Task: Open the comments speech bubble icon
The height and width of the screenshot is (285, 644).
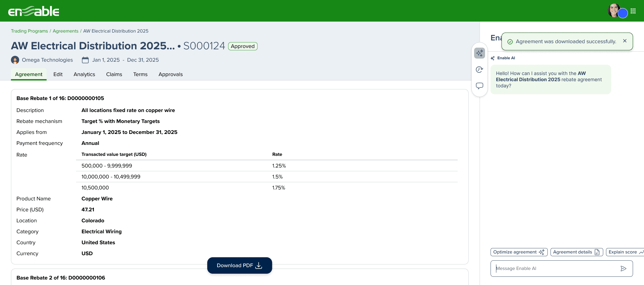Action: (x=480, y=86)
